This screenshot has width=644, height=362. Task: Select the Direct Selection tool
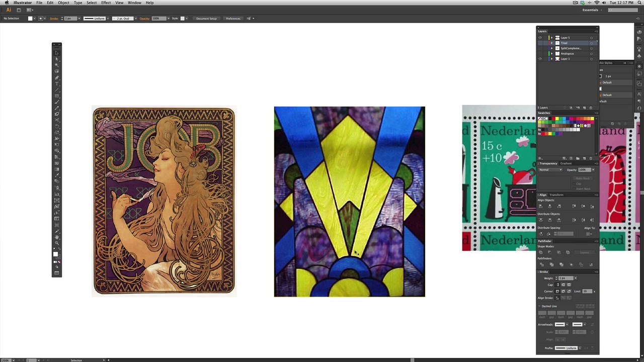tap(57, 59)
